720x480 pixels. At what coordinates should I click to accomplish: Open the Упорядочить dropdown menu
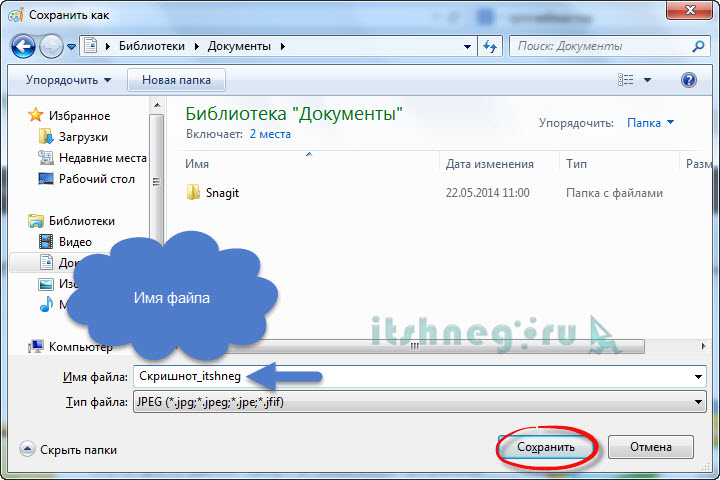point(69,80)
